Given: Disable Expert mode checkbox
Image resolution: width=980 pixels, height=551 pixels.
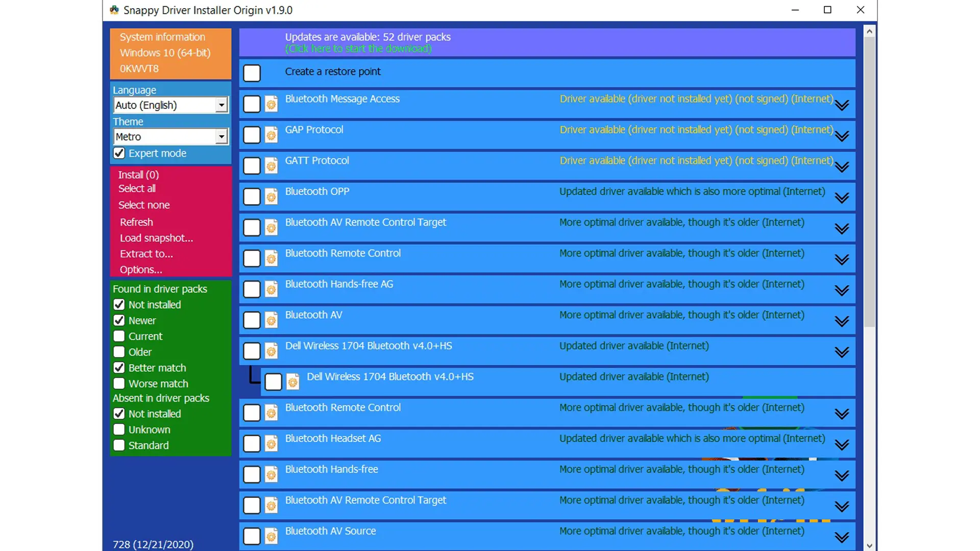Looking at the screenshot, I should point(119,153).
